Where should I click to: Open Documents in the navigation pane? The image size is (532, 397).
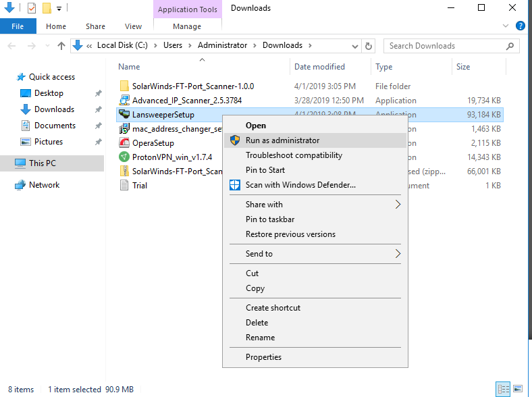coord(55,126)
